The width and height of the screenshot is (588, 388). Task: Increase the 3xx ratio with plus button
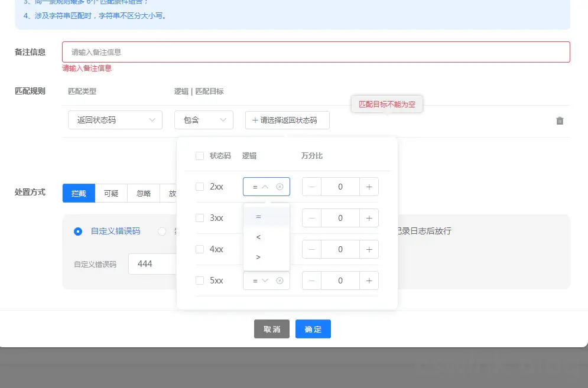(x=369, y=218)
